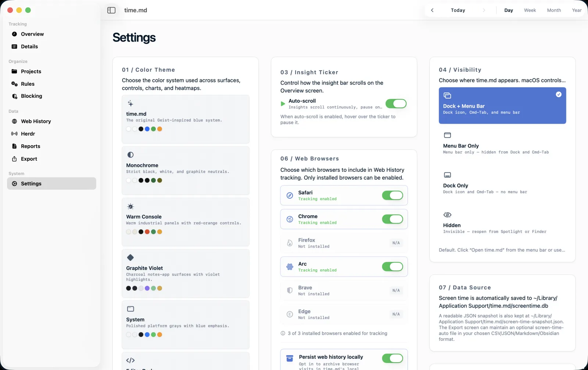Select Menu Bar Only visibility option
The image size is (588, 370).
(502, 145)
